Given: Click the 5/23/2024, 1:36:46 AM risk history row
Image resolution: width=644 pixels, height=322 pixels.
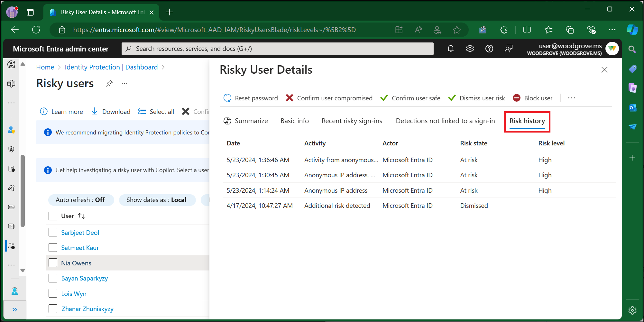Looking at the screenshot, I should coord(419,160).
